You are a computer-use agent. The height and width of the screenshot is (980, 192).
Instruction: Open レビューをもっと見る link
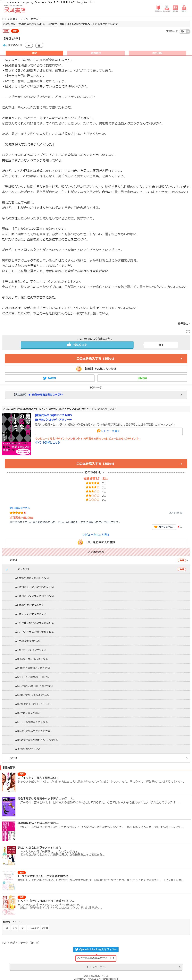(96, 534)
